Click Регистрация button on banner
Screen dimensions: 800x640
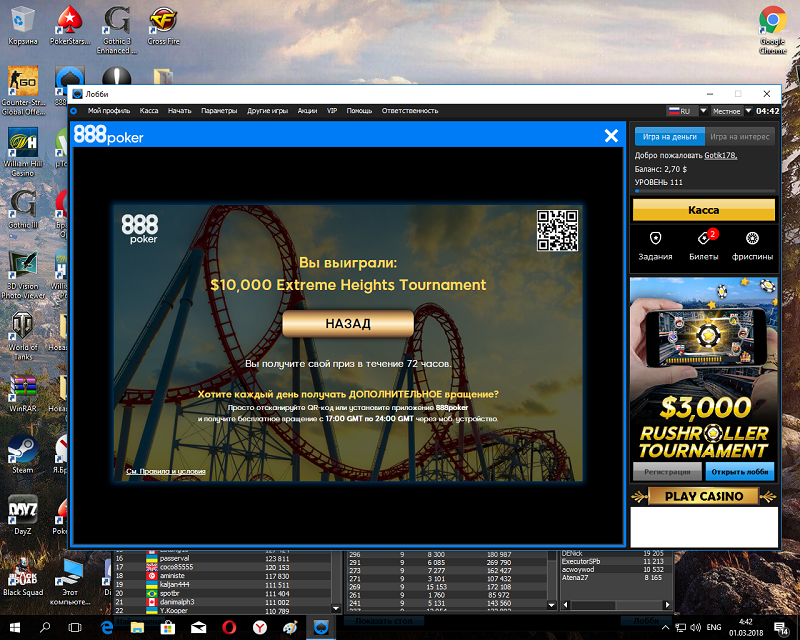pos(667,472)
